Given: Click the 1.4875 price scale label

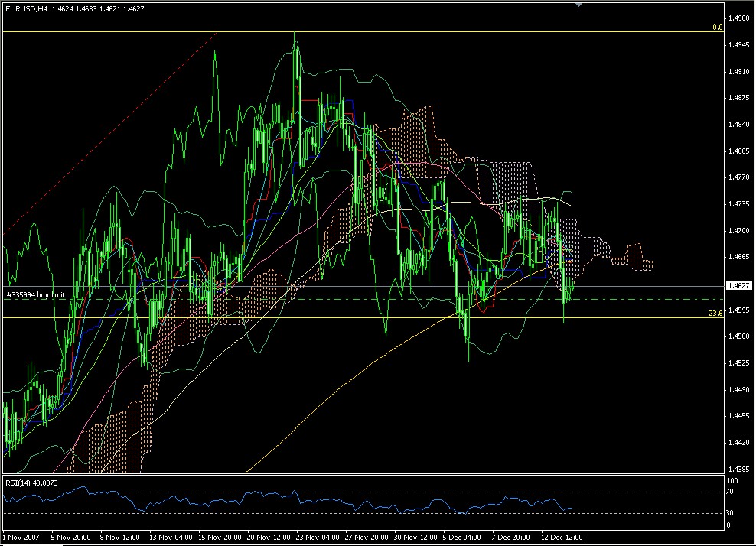Looking at the screenshot, I should click(x=738, y=98).
